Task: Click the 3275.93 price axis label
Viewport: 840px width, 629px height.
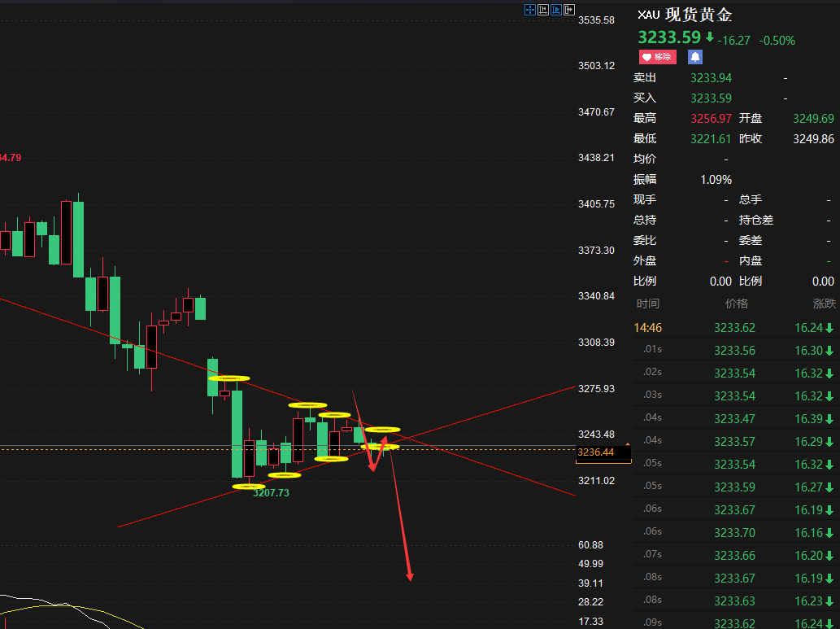Action: 596,389
